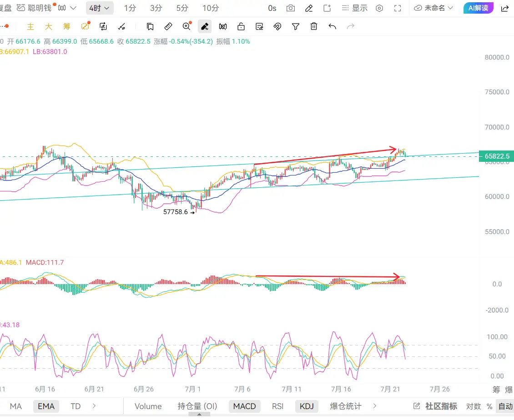Enter fullscreen chart mode icon
Viewport: 514px width, 420px height.
point(397,8)
